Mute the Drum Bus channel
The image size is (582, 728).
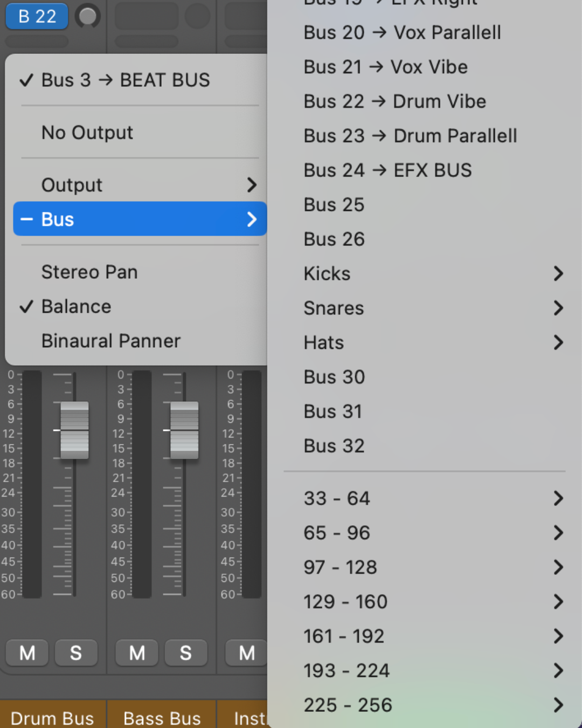27,653
